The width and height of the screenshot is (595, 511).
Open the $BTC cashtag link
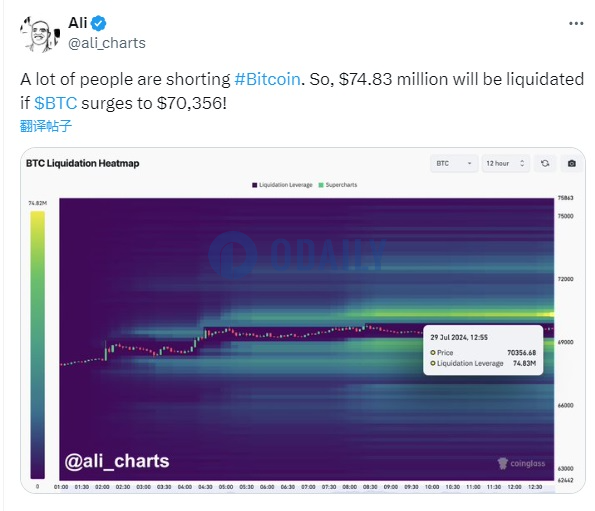(x=55, y=103)
